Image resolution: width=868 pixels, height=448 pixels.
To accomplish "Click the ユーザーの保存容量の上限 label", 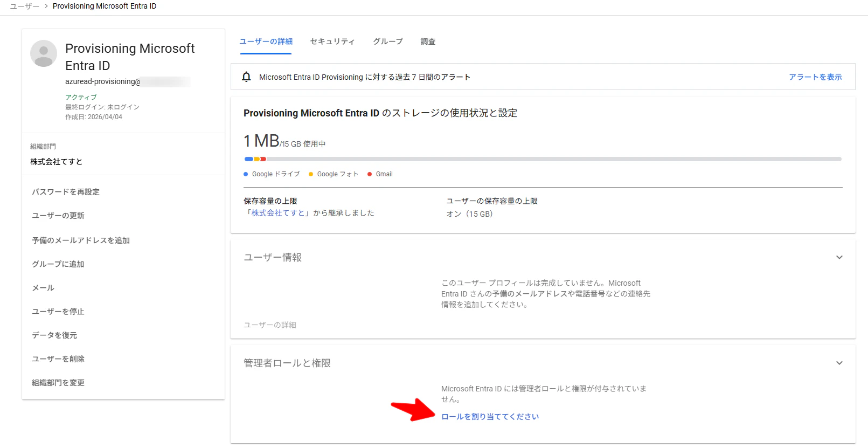I will point(492,201).
